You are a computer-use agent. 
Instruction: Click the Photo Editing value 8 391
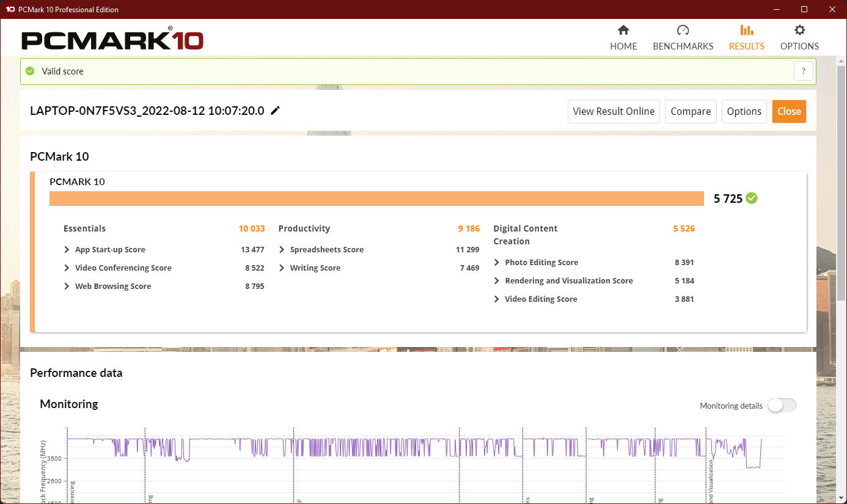coord(684,262)
